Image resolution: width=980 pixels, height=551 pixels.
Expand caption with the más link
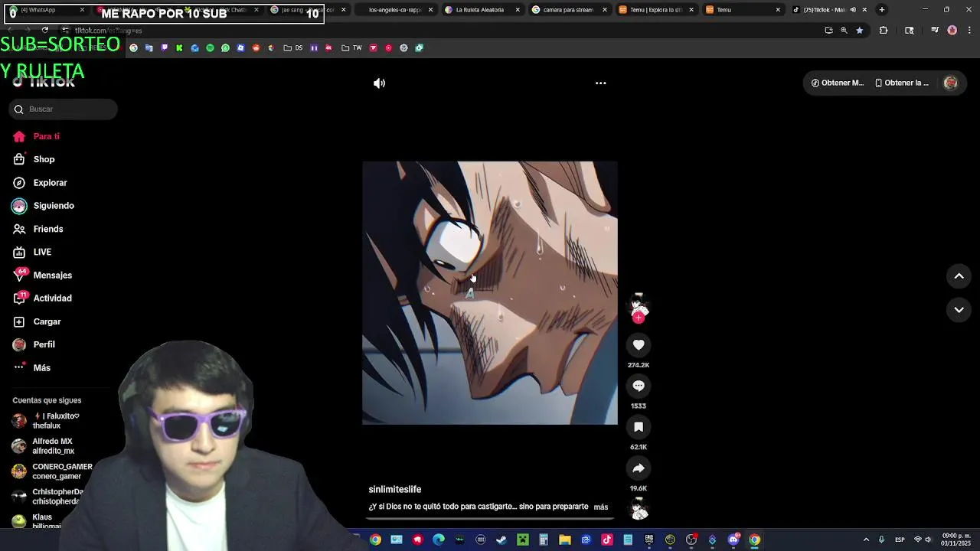pyautogui.click(x=601, y=507)
